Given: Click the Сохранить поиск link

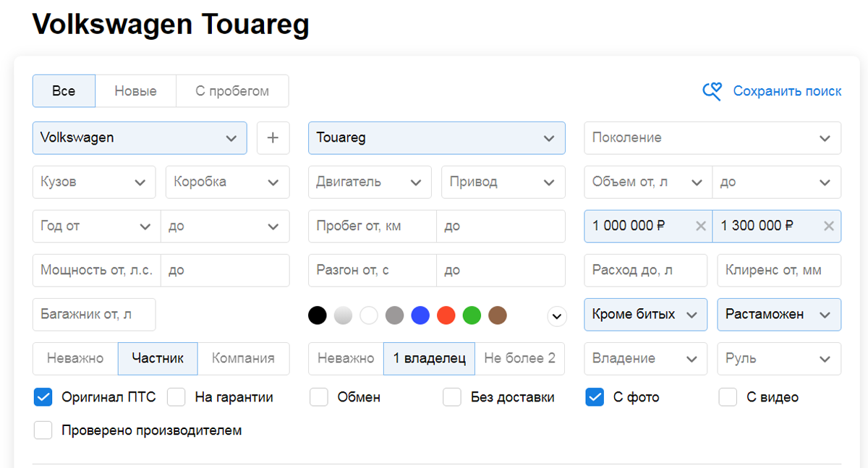Looking at the screenshot, I should point(787,91).
